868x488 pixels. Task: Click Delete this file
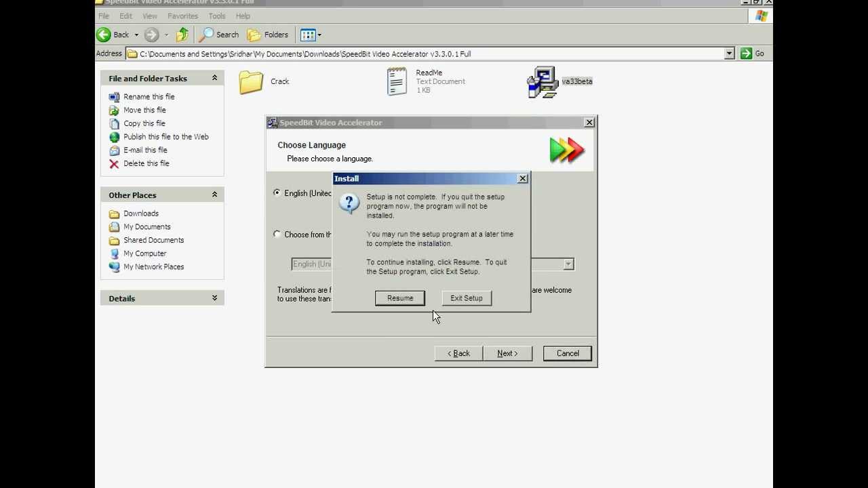coord(146,163)
